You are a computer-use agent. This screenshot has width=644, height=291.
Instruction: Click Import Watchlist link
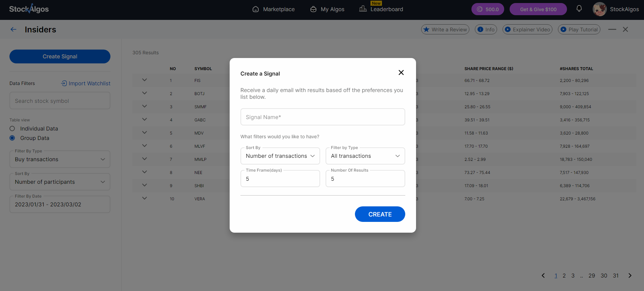86,83
